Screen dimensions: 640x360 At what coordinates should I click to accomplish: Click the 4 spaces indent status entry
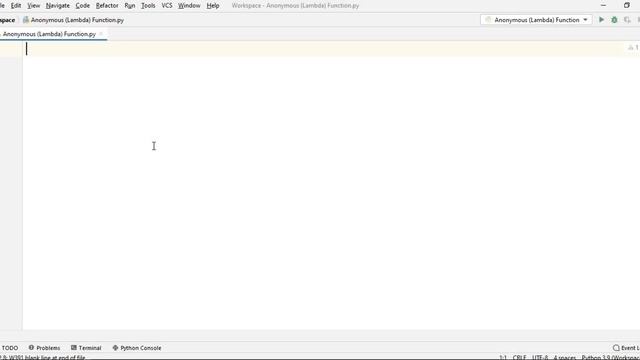coord(564,357)
